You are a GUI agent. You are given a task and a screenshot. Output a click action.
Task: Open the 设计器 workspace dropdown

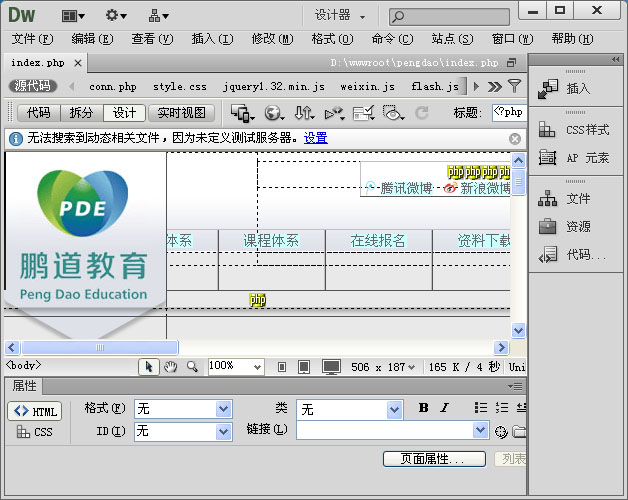[339, 16]
